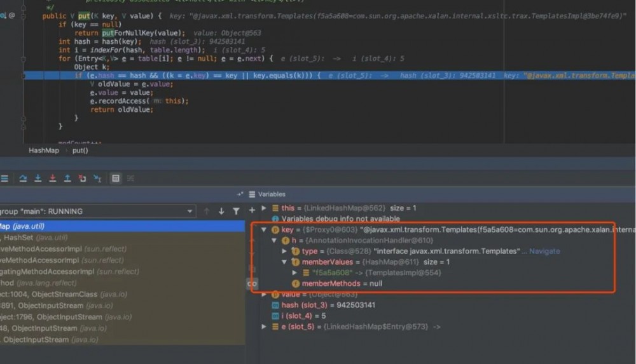
Task: Select 'hash (slot_3) = 942503141' variable
Action: coord(328,305)
